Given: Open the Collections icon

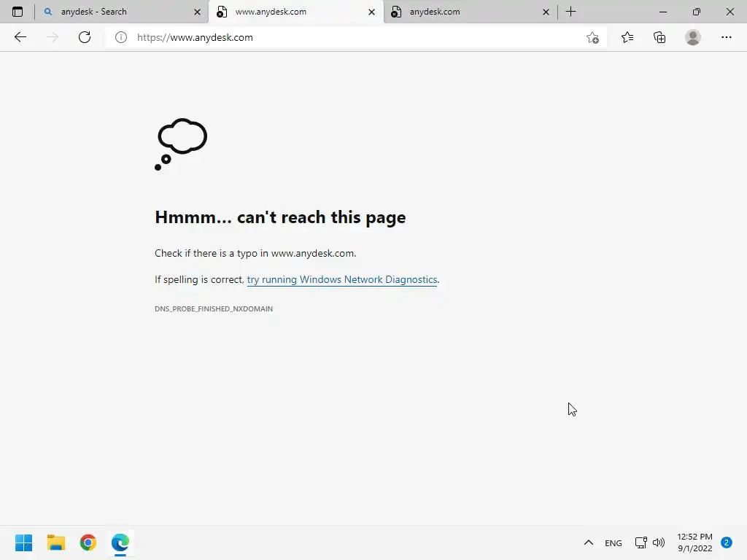Looking at the screenshot, I should 659,37.
